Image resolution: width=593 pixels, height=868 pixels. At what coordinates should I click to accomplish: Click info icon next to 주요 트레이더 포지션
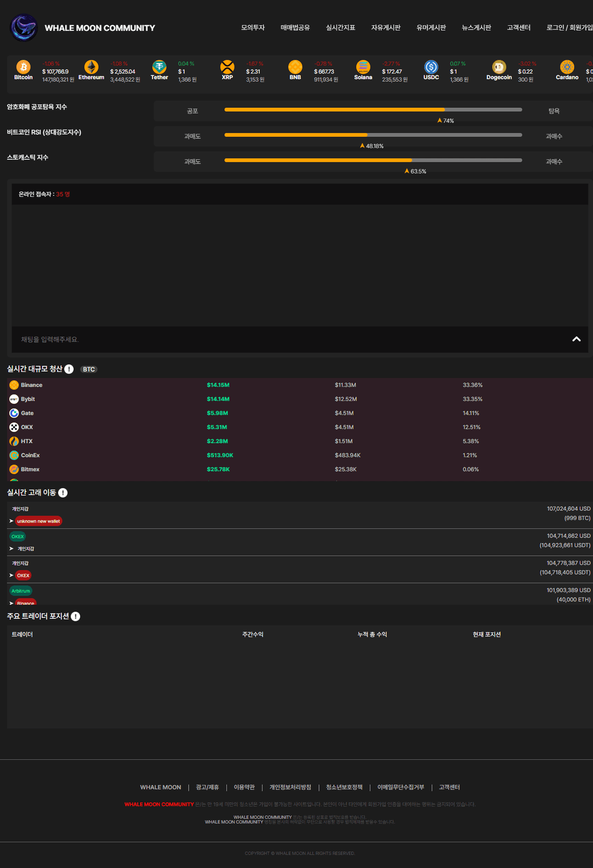tap(75, 617)
